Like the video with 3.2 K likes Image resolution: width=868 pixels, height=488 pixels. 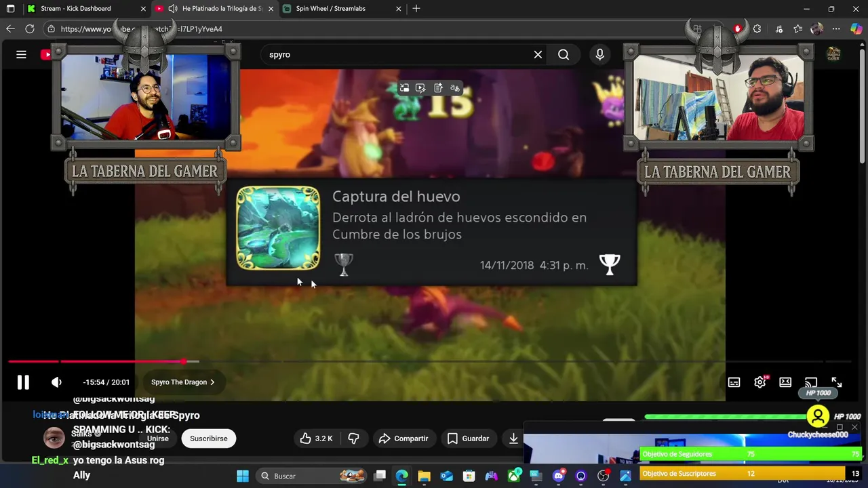[317, 439]
